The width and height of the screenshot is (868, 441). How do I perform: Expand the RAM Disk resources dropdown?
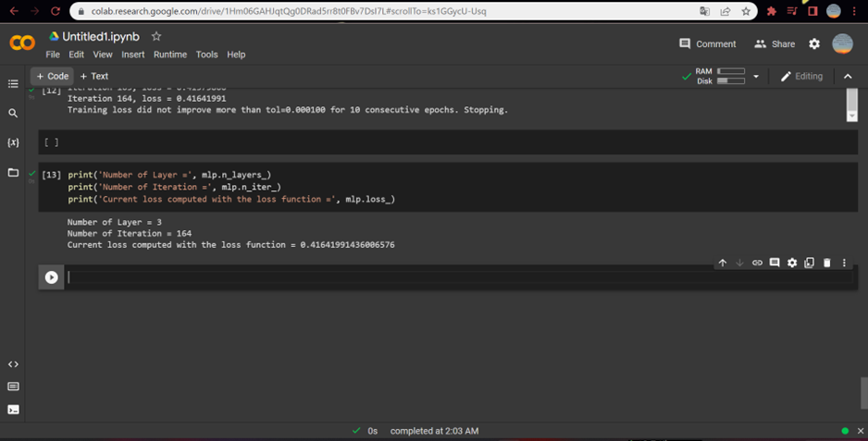[756, 77]
